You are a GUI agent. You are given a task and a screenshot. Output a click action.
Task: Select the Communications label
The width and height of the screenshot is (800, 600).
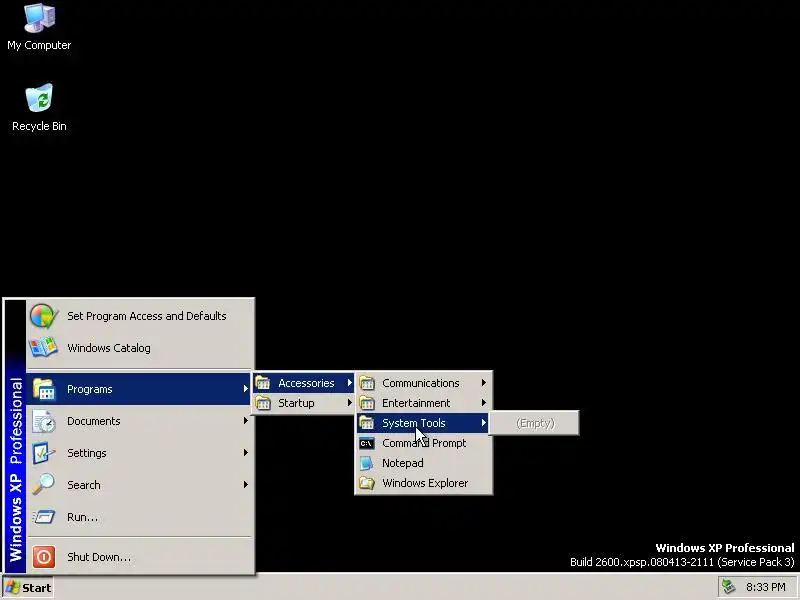421,383
